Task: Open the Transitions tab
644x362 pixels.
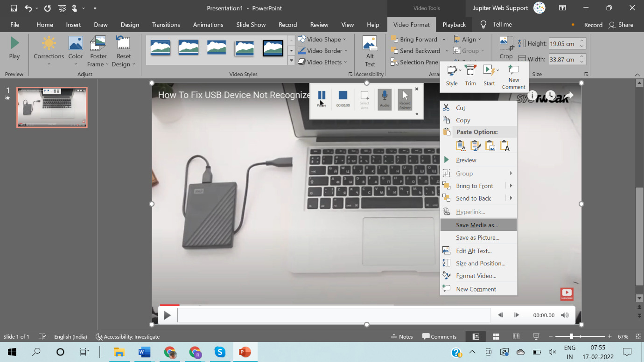Action: (166, 25)
